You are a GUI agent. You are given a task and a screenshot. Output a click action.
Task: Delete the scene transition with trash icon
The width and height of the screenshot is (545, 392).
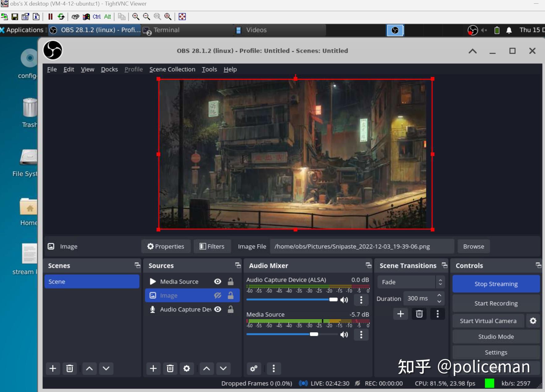419,314
